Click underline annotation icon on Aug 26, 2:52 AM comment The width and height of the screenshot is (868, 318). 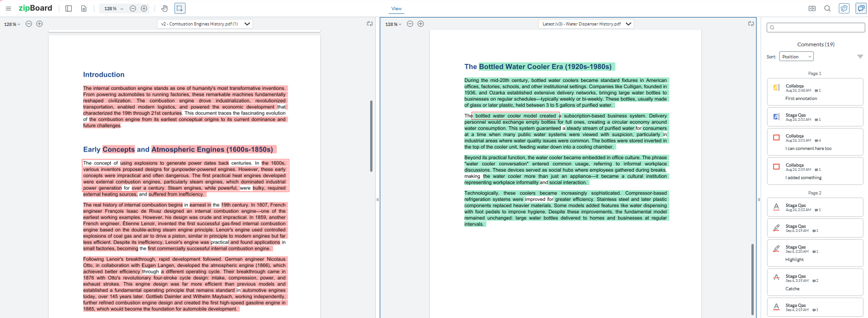click(x=776, y=207)
